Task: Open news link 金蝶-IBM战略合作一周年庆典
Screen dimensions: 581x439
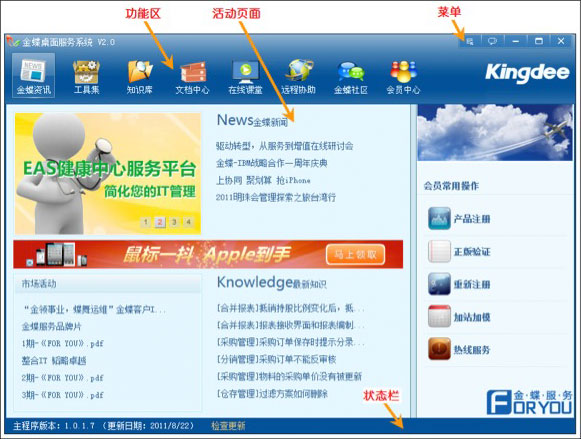Action: click(x=272, y=163)
